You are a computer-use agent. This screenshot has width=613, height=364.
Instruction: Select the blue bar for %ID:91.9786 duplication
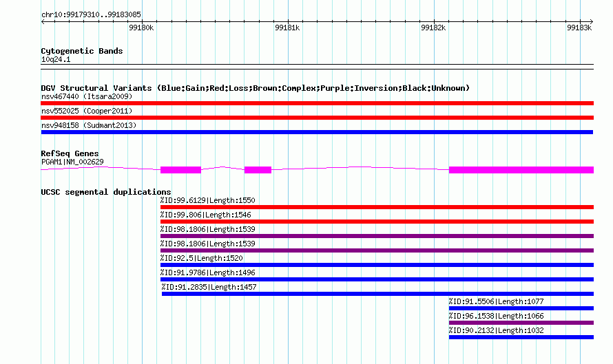click(x=377, y=279)
